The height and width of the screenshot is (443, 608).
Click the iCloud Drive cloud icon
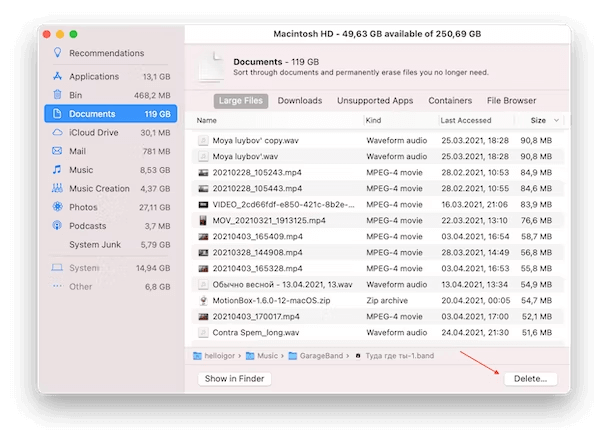point(57,132)
